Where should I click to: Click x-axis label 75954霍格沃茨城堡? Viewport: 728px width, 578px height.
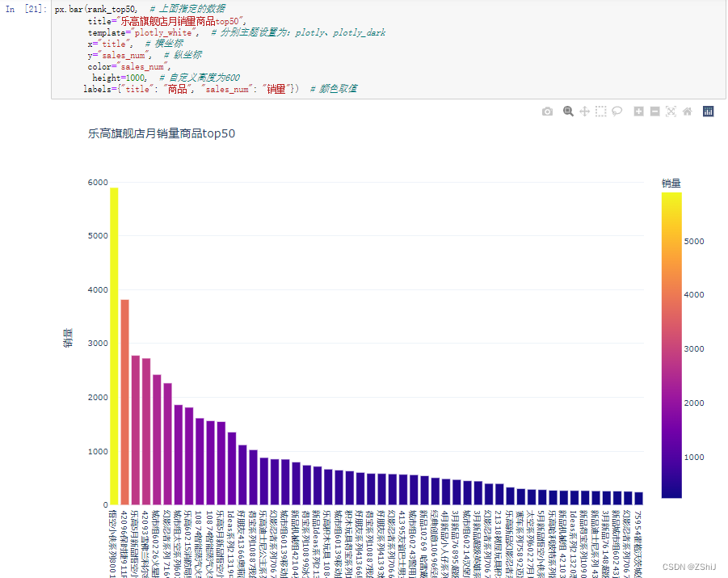tap(638, 543)
